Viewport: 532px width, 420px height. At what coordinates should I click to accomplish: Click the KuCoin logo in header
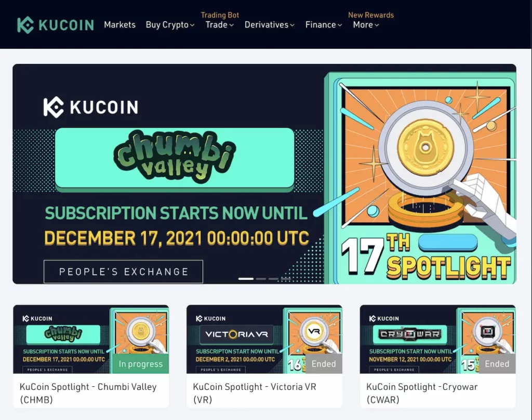[55, 25]
